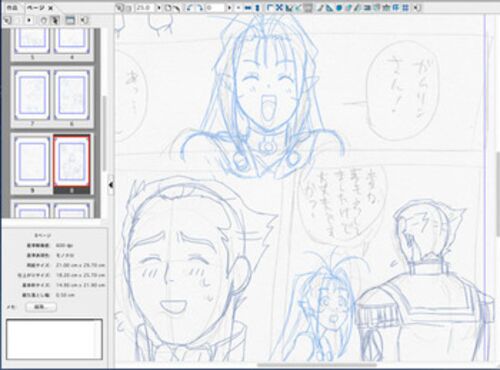This screenshot has width=500, height=370.
Task: Select page 5 thumbnail
Action: click(x=32, y=41)
